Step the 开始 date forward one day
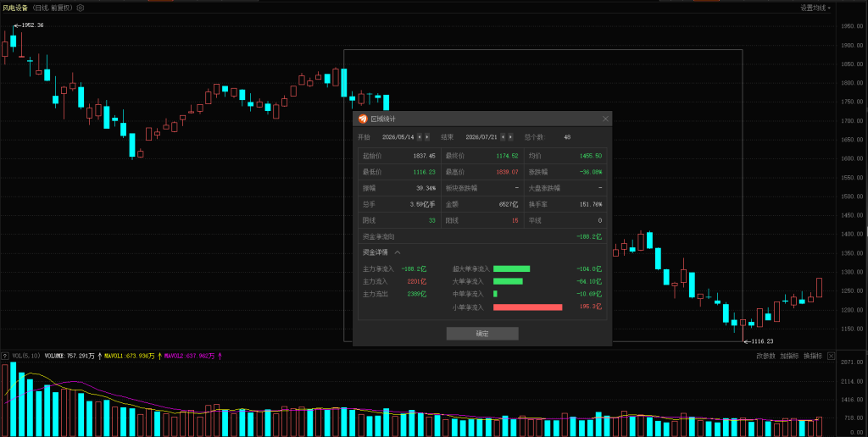The width and height of the screenshot is (868, 437). coord(427,137)
